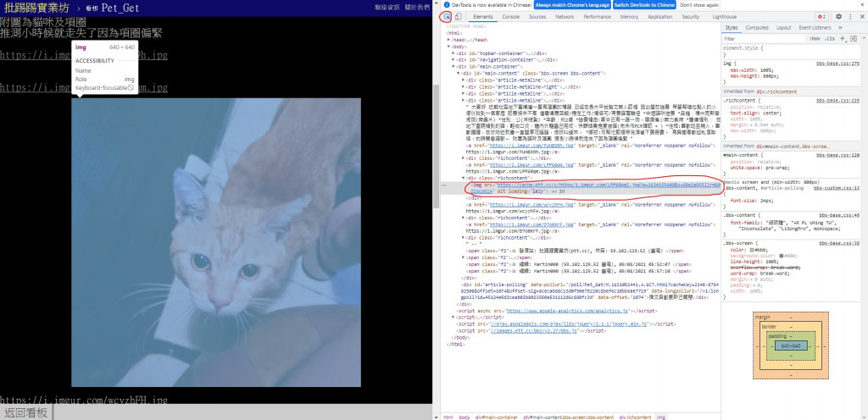Image resolution: width=868 pixels, height=420 pixels.
Task: Switch to the Elements tab
Action: [x=482, y=17]
